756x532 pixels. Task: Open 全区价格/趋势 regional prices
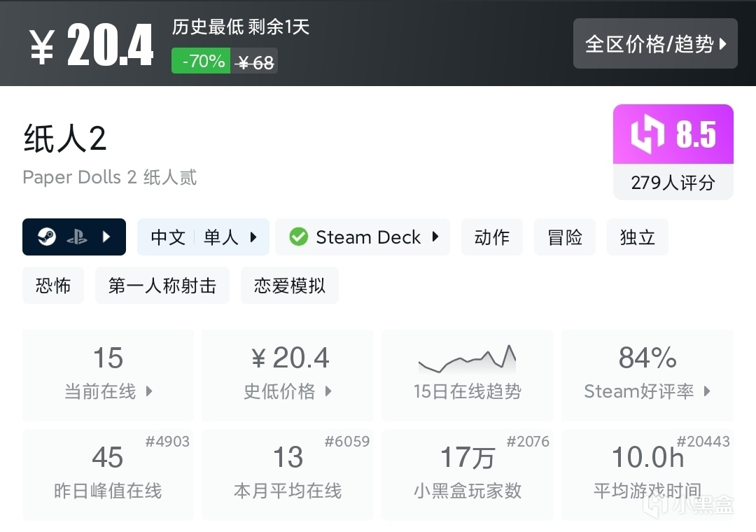655,44
